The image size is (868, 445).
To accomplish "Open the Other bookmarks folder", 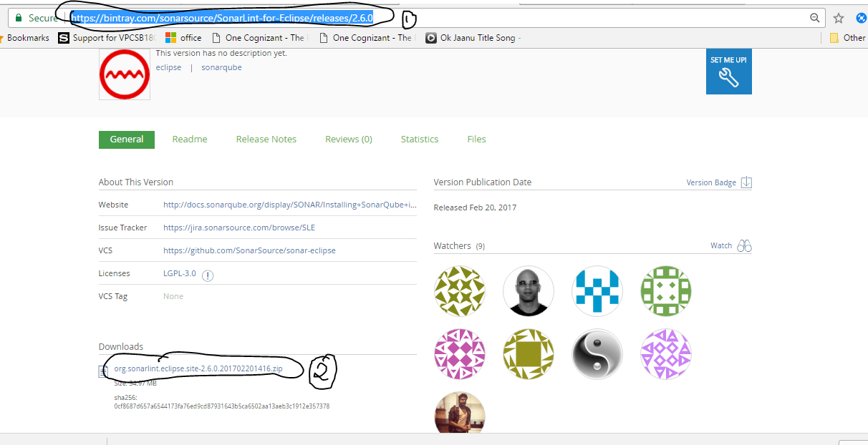I will click(x=848, y=38).
